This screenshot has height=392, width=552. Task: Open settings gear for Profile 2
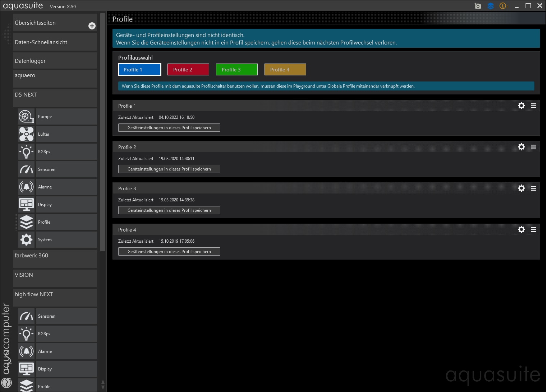[x=521, y=147]
